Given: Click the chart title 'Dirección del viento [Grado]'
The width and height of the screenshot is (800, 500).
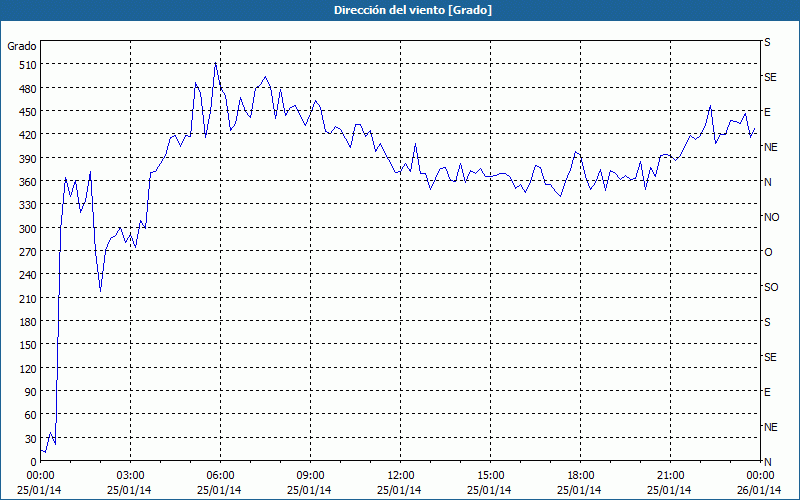Looking at the screenshot, I should coord(413,10).
